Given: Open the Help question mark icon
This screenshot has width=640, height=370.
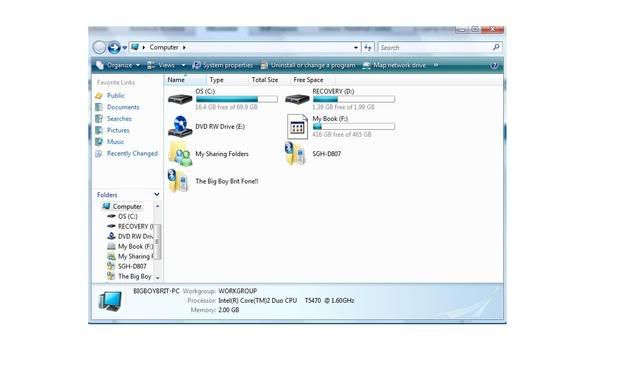Looking at the screenshot, I should pos(494,65).
